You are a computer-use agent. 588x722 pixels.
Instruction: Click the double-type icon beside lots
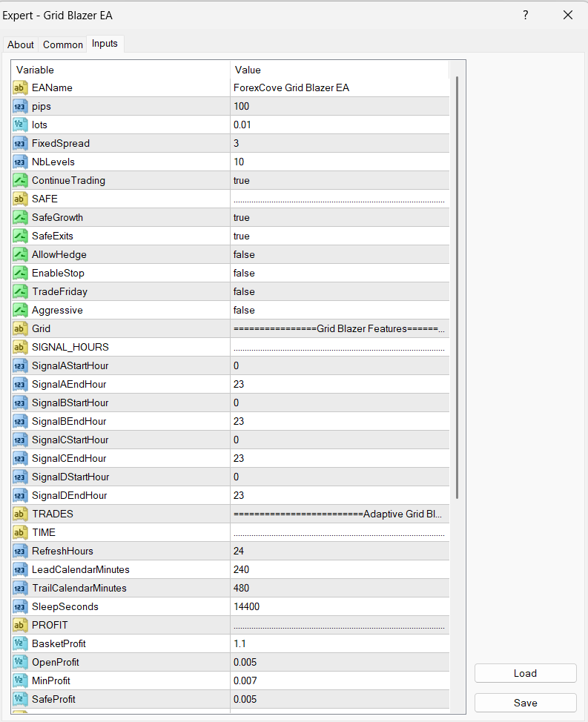[x=20, y=125]
